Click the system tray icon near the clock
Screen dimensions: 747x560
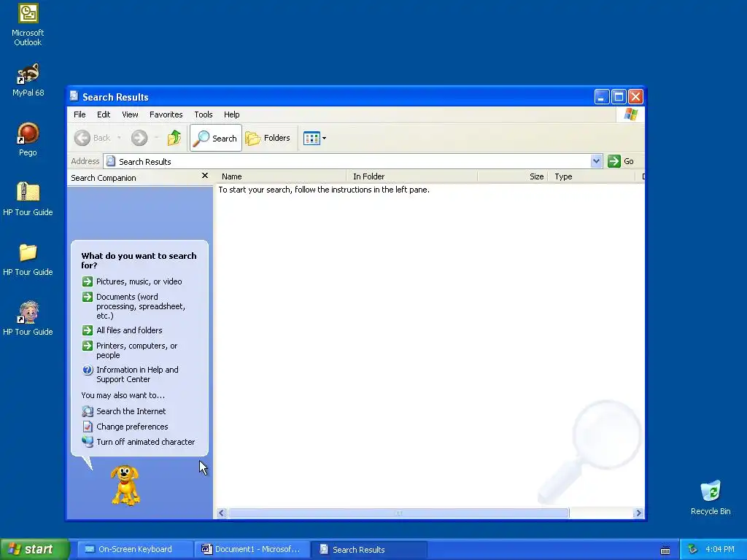693,550
